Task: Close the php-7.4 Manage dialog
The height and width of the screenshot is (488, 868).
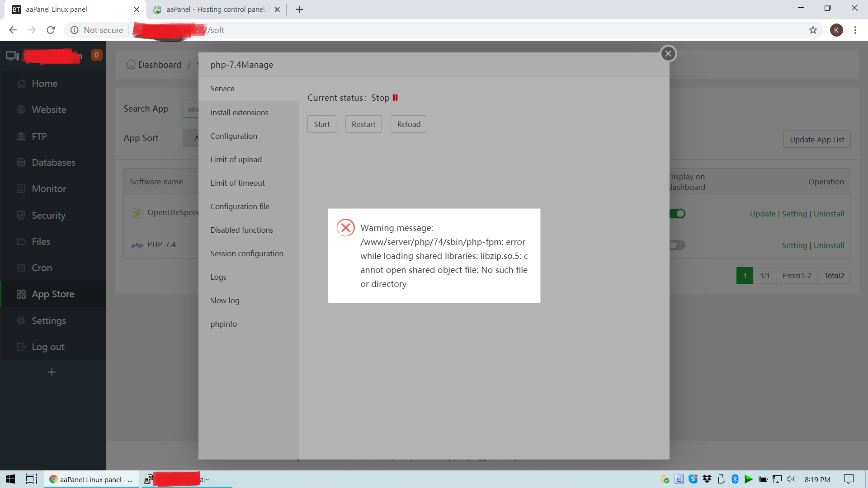Action: tap(668, 54)
